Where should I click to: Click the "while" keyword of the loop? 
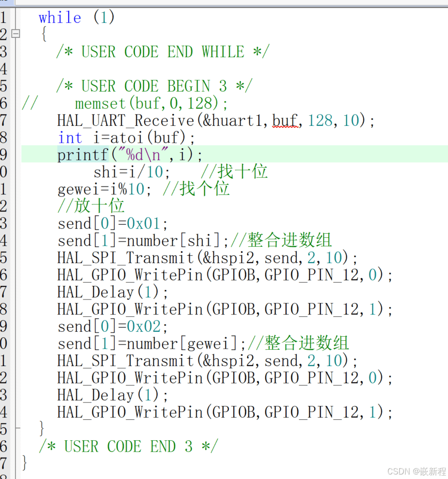click(60, 17)
